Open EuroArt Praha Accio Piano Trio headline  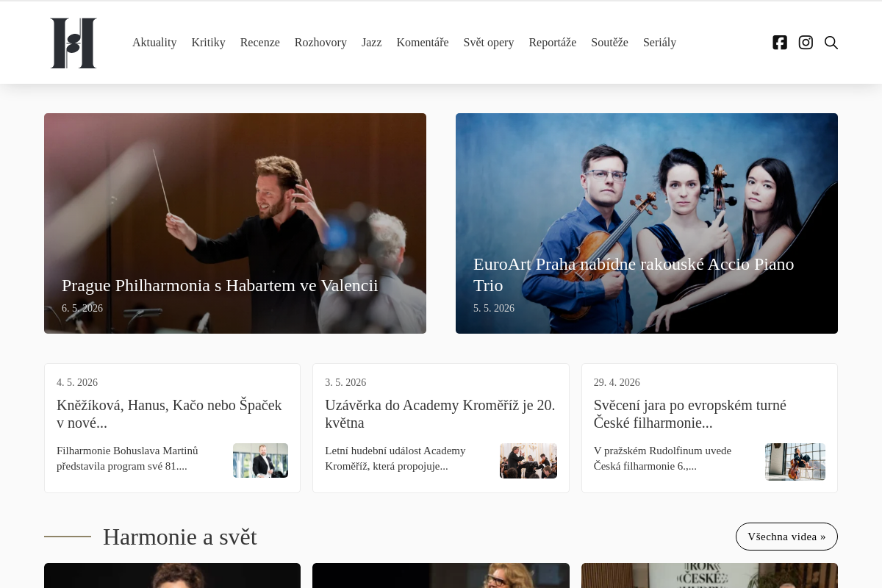click(634, 275)
